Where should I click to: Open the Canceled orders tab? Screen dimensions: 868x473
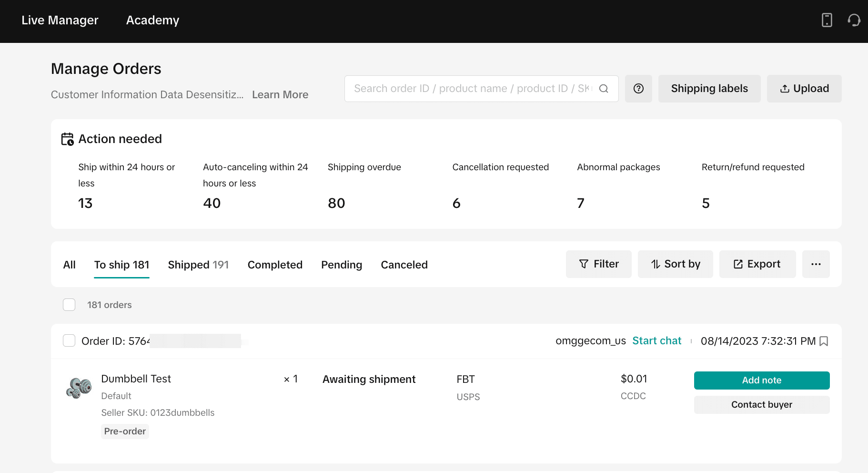click(x=404, y=265)
